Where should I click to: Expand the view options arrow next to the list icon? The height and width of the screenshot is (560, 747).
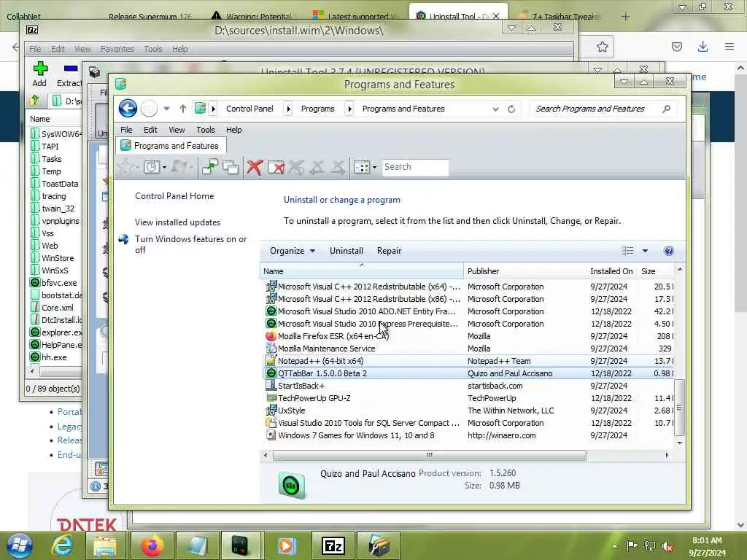point(645,251)
